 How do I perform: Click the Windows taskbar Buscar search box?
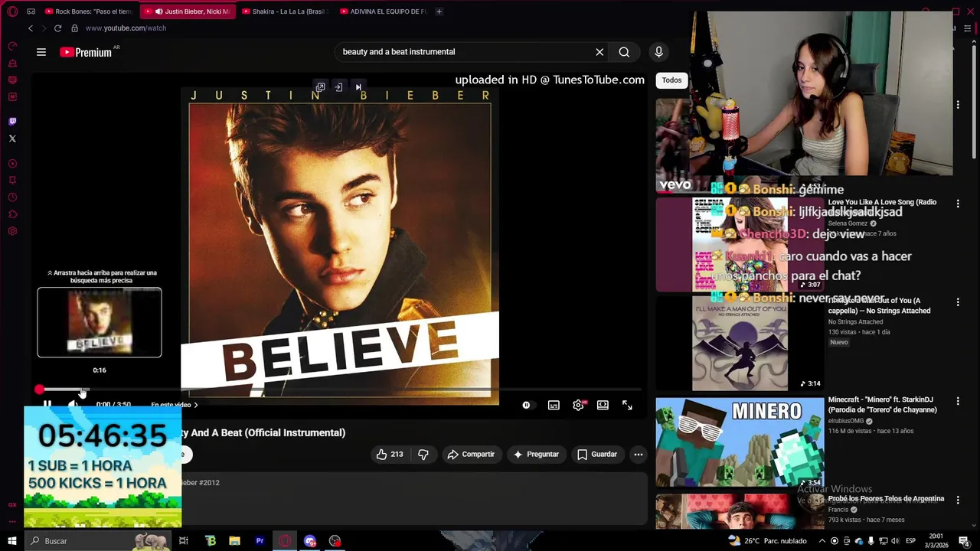pyautogui.click(x=97, y=541)
